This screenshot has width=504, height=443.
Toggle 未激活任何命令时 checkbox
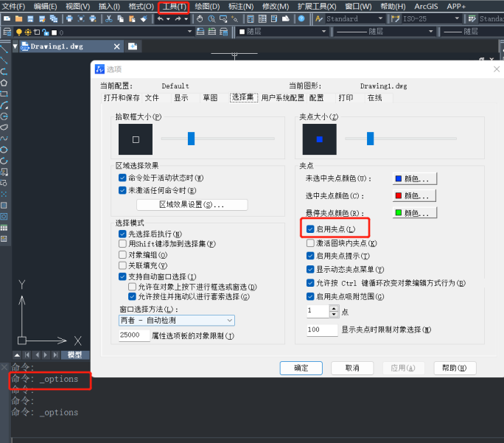tap(122, 190)
